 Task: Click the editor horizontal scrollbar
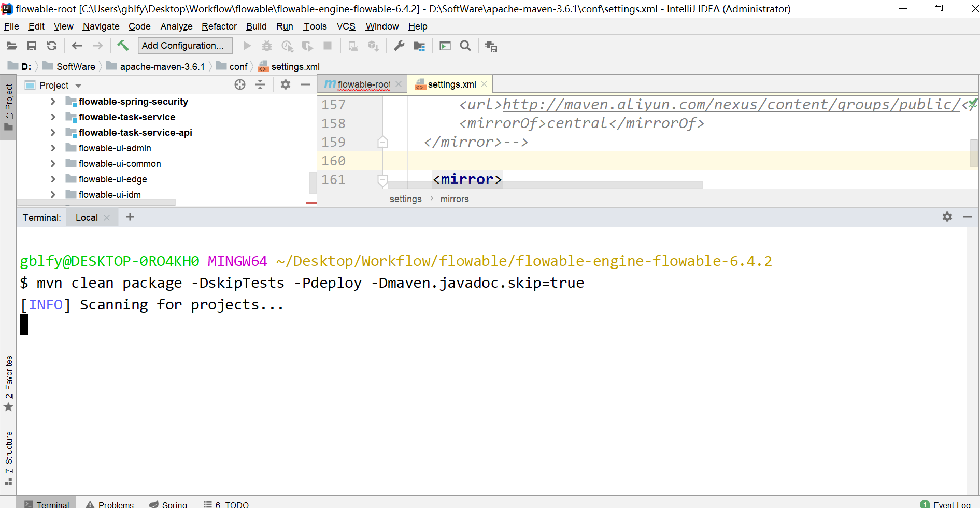point(545,185)
